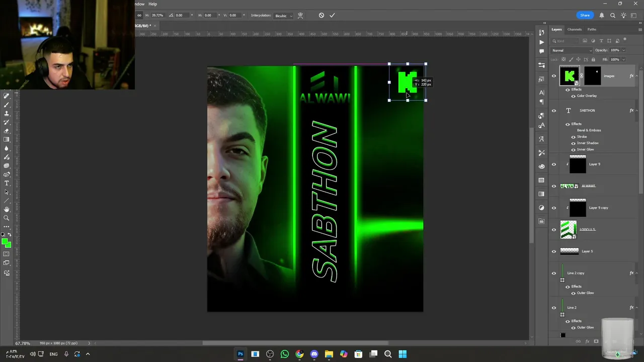
Task: Toggle visibility of Layer 9
Action: click(554, 164)
